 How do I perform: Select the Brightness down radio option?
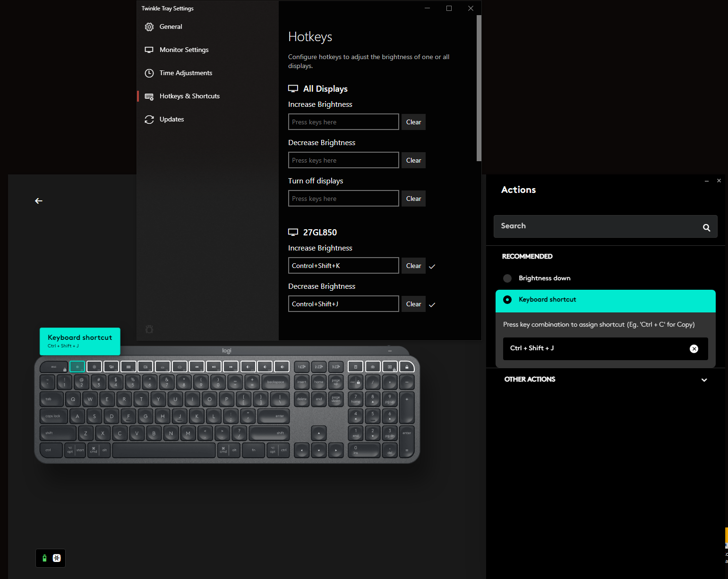click(507, 278)
